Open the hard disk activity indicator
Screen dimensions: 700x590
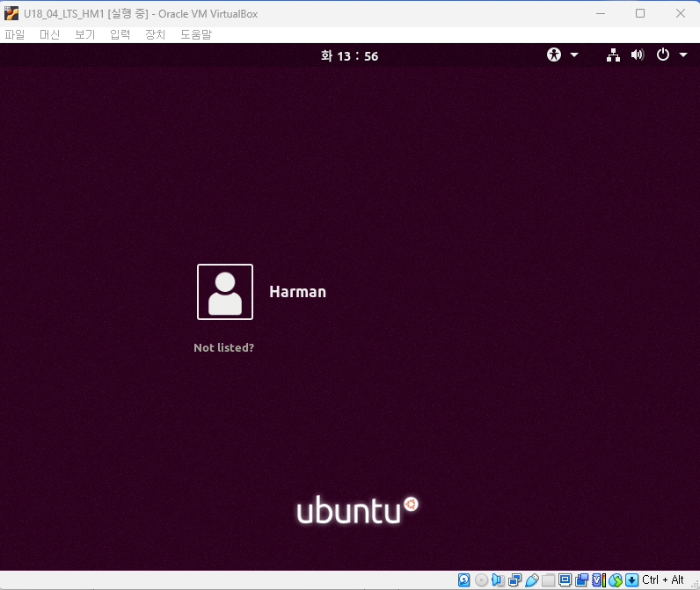point(463,579)
